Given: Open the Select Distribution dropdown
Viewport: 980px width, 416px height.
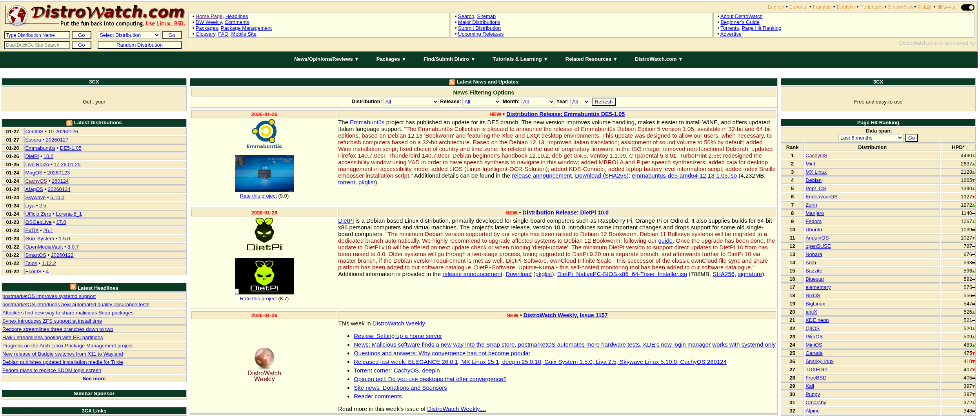Looking at the screenshot, I should point(129,35).
